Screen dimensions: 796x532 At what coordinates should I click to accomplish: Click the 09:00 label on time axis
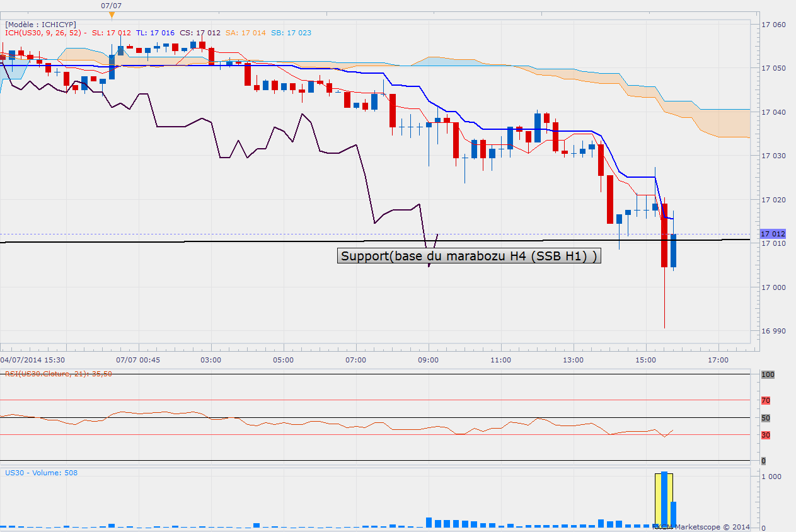pyautogui.click(x=429, y=360)
